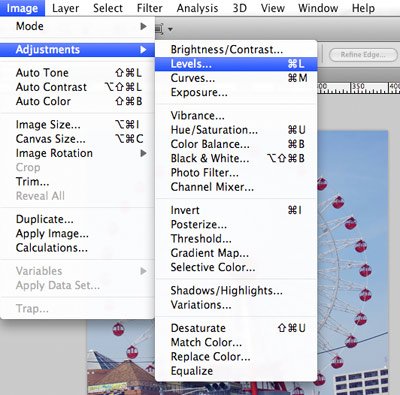Choose Posterize adjustment
This screenshot has width=400, height=395.
(236, 225)
